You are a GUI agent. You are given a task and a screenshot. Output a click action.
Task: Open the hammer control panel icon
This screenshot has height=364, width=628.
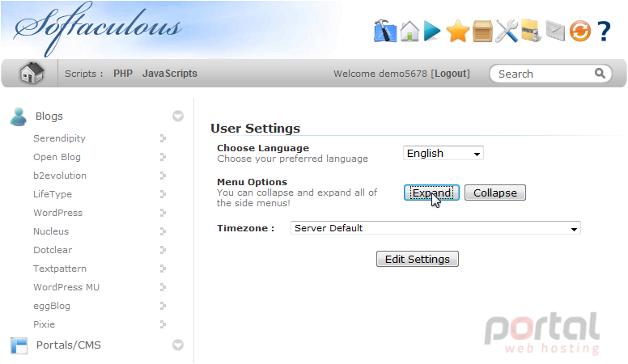(385, 31)
